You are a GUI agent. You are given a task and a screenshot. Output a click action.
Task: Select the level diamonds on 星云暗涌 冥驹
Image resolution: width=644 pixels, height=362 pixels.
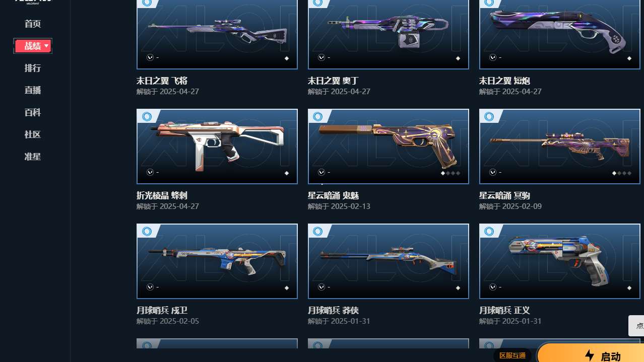[622, 173]
